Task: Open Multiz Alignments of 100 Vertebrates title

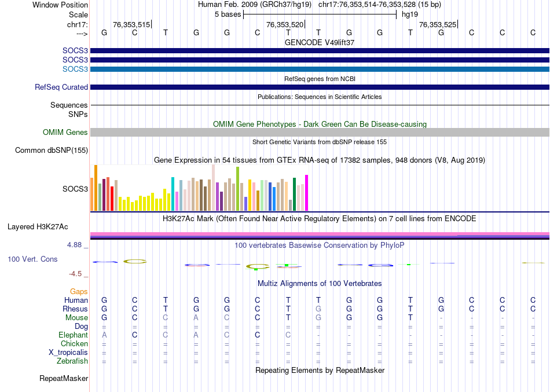Action: click(320, 284)
